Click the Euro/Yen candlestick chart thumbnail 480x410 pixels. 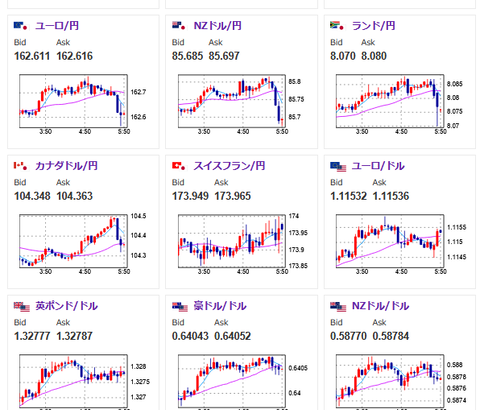click(x=75, y=104)
